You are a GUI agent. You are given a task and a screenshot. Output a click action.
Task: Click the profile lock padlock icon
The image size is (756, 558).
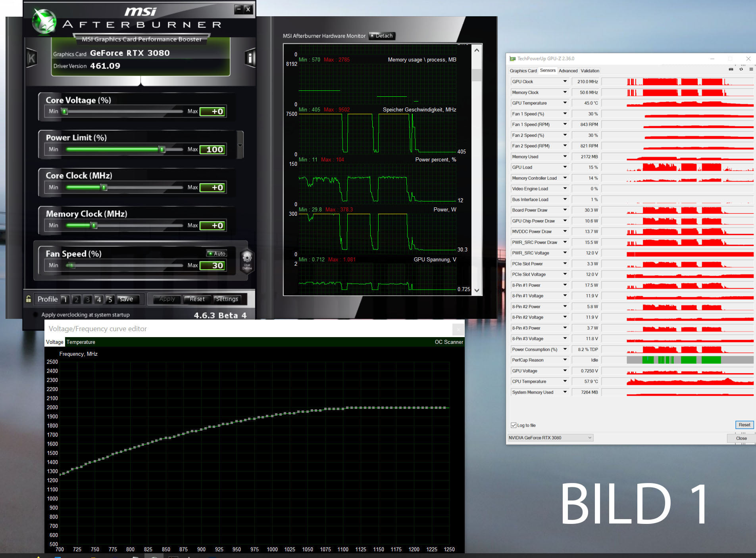coord(29,299)
